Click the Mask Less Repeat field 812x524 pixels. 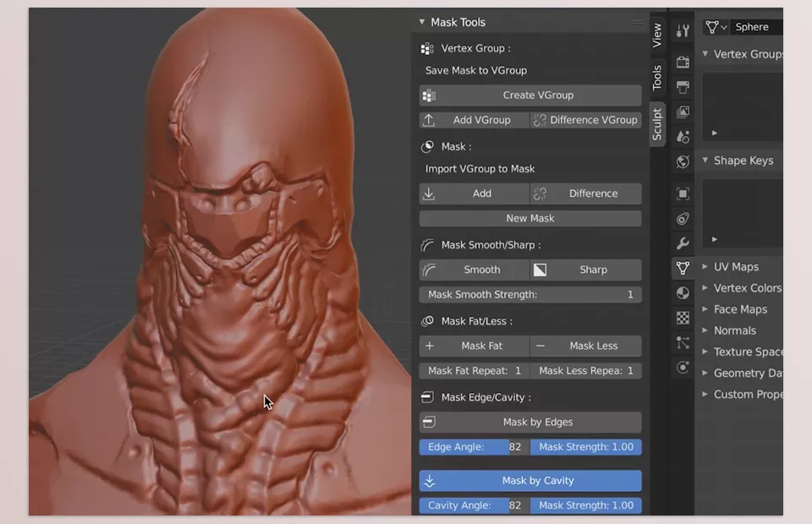(x=586, y=370)
